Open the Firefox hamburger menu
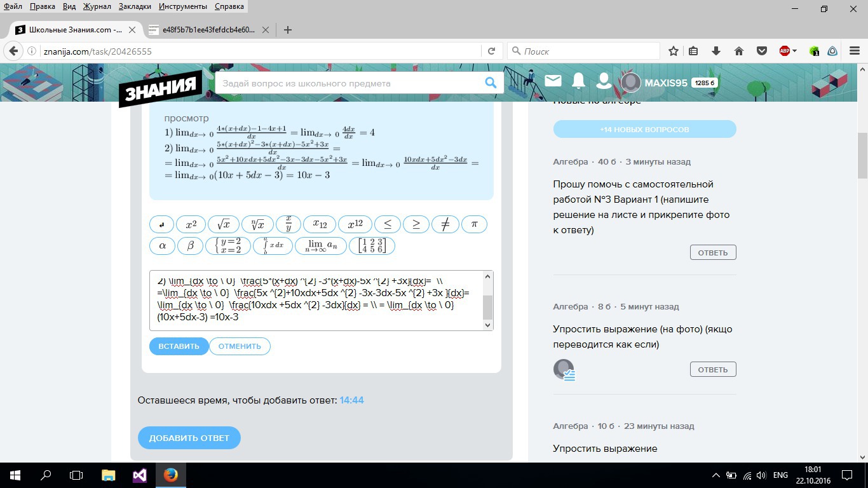Screen dimensions: 868x488 tap(853, 51)
